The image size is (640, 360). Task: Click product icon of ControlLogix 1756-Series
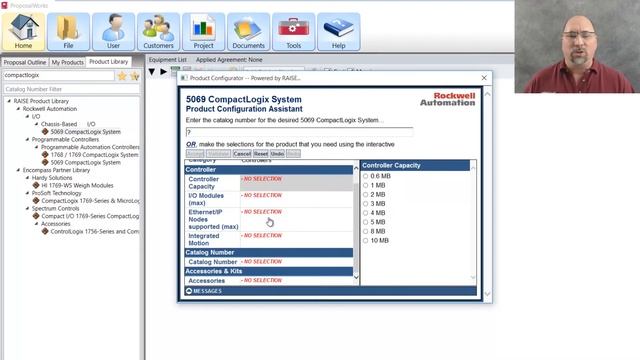click(x=45, y=231)
